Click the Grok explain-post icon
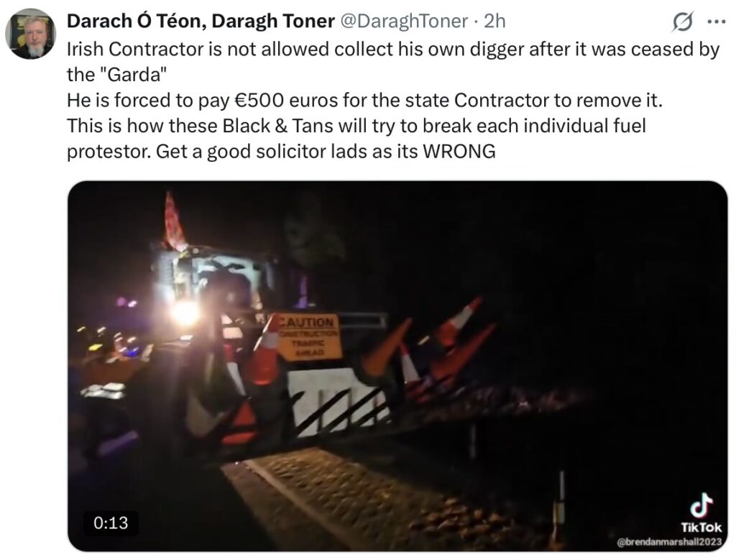 (x=682, y=22)
